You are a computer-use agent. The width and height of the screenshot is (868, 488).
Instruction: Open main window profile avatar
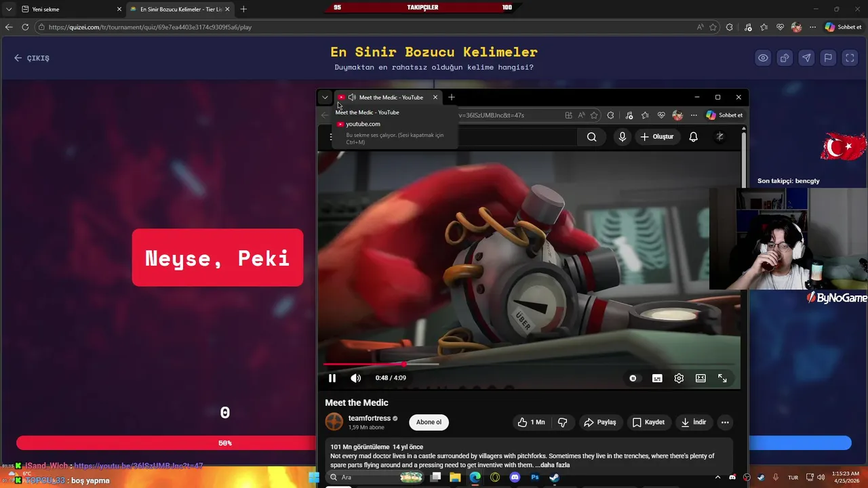pyautogui.click(x=796, y=27)
